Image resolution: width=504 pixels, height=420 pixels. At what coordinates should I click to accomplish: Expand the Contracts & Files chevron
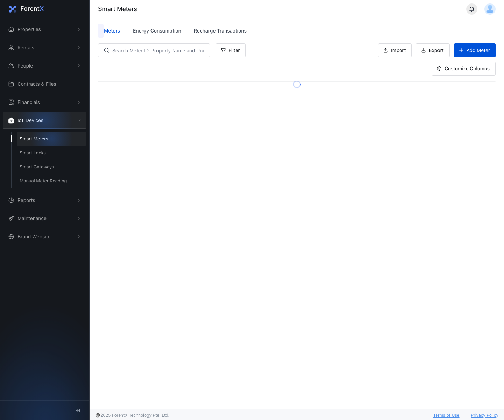[x=79, y=84]
